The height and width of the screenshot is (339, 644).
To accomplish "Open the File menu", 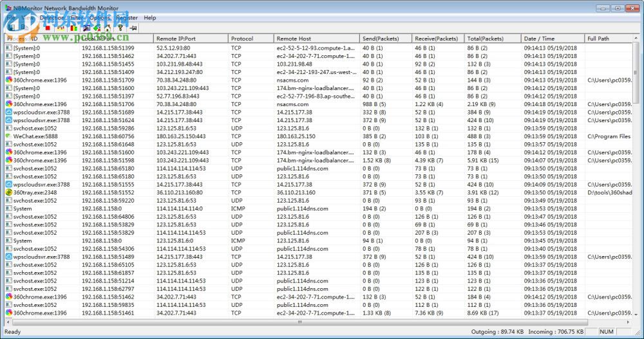I will [11, 17].
